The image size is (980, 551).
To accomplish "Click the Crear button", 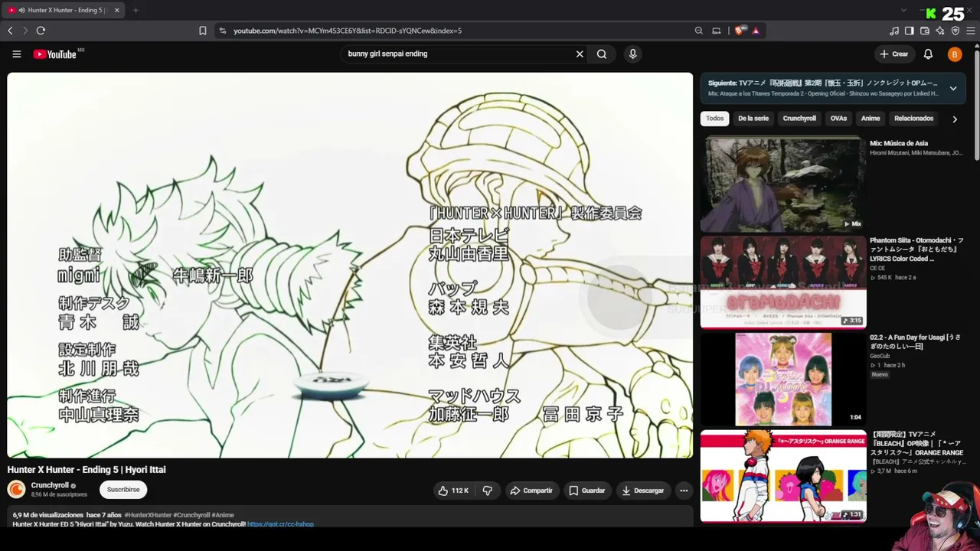I will [x=894, y=54].
